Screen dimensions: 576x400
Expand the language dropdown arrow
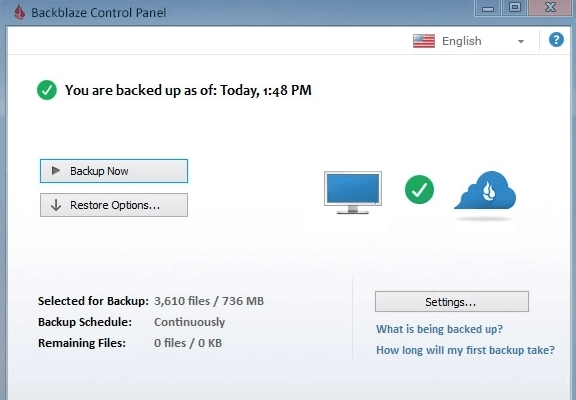pyautogui.click(x=521, y=42)
